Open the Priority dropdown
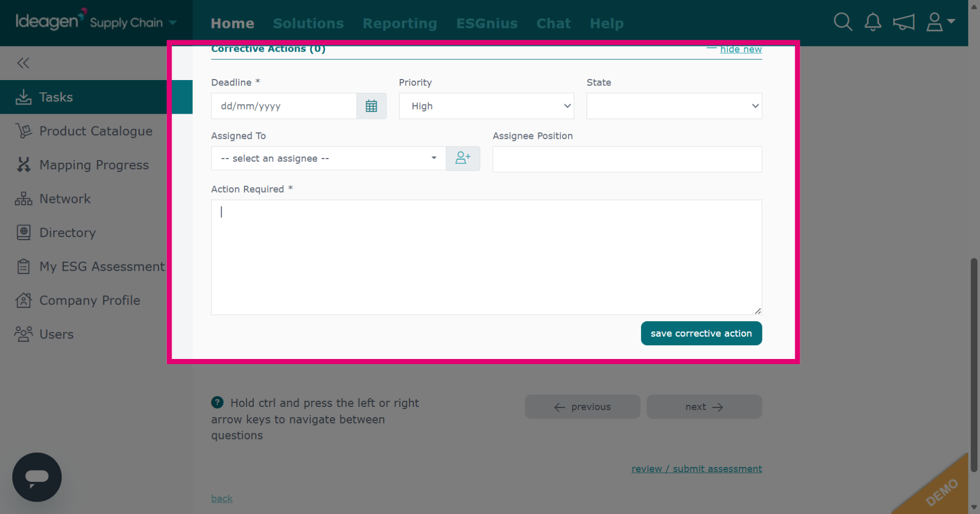980x514 pixels. (x=486, y=106)
